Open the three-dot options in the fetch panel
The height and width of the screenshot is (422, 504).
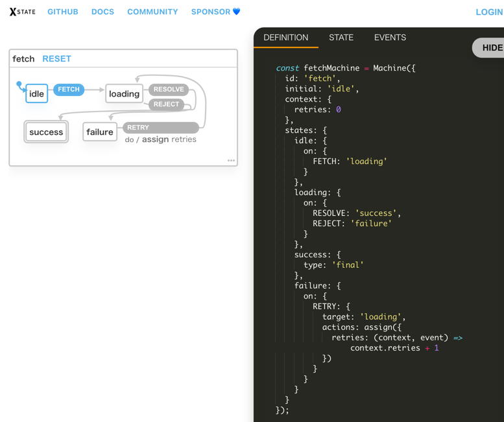click(231, 160)
